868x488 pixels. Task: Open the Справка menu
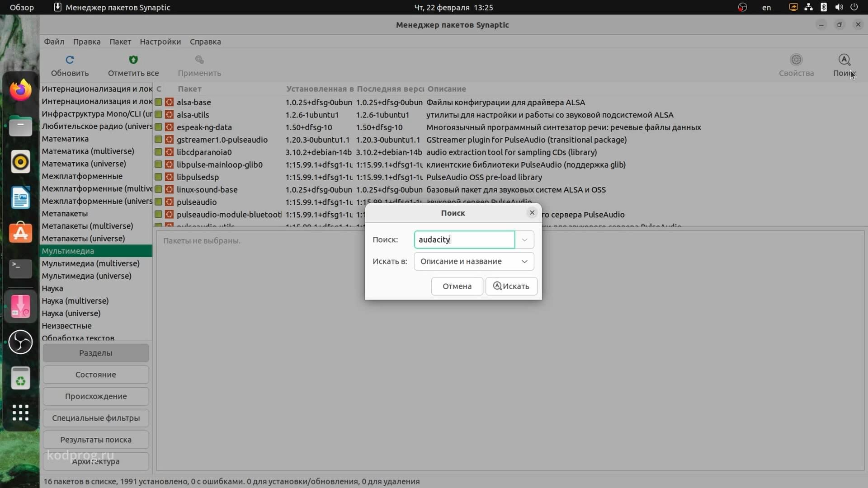205,42
